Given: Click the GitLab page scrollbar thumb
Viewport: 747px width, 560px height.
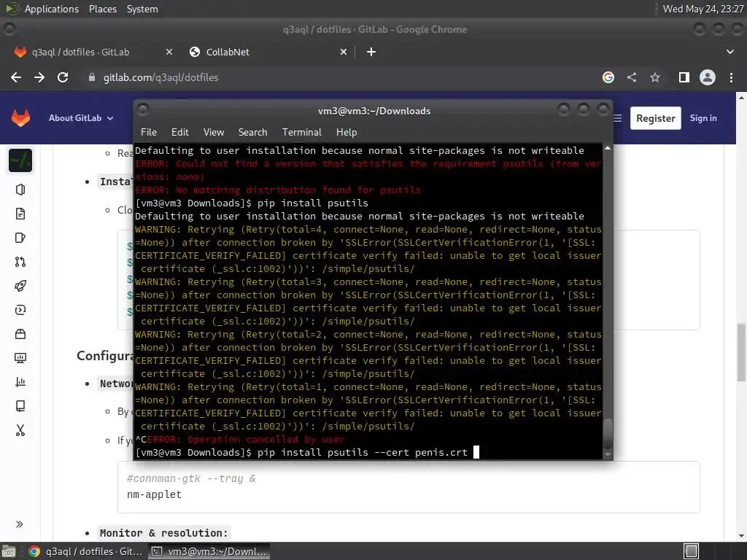Looking at the screenshot, I should 741,352.
